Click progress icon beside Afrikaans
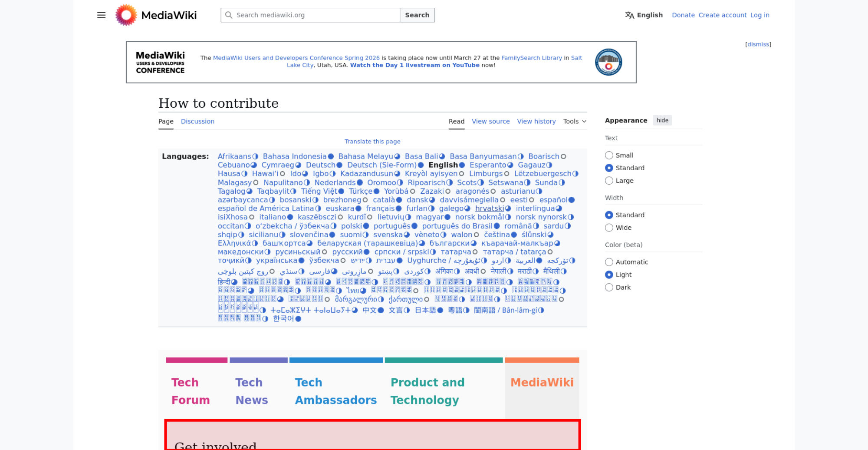The height and width of the screenshot is (450, 868). pos(255,157)
